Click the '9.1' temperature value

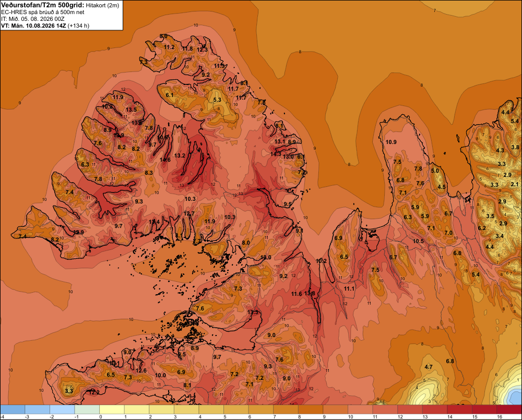click(299, 231)
